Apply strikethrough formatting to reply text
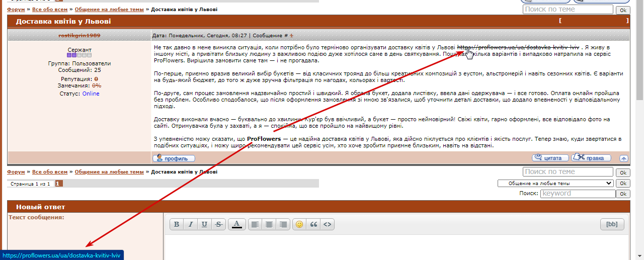The height and width of the screenshot is (260, 644). [x=218, y=224]
